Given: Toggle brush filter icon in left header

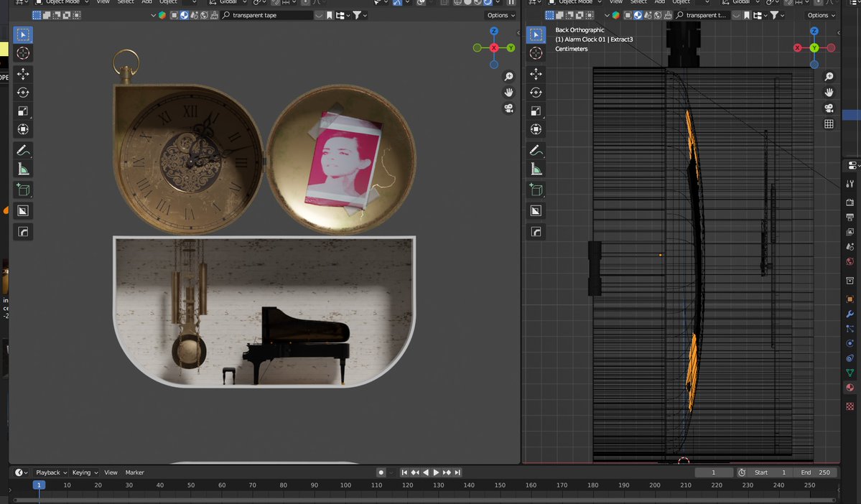Looking at the screenshot, I should click(214, 15).
